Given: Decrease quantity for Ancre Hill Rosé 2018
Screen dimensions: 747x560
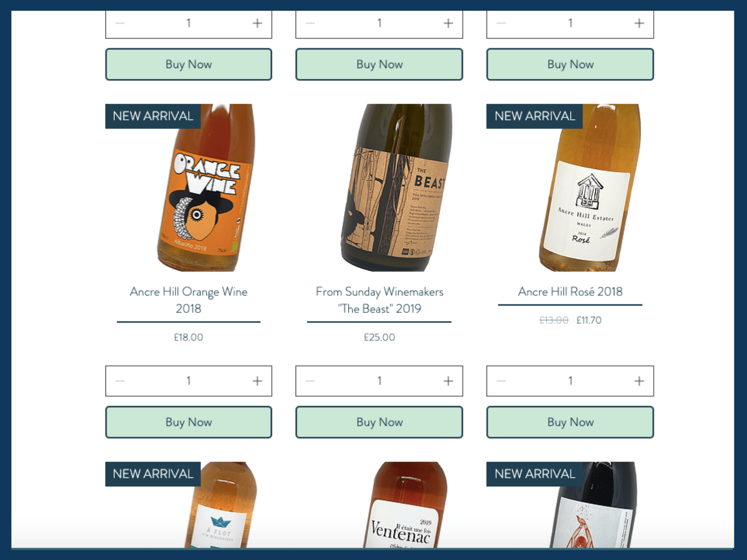Looking at the screenshot, I should 501,381.
